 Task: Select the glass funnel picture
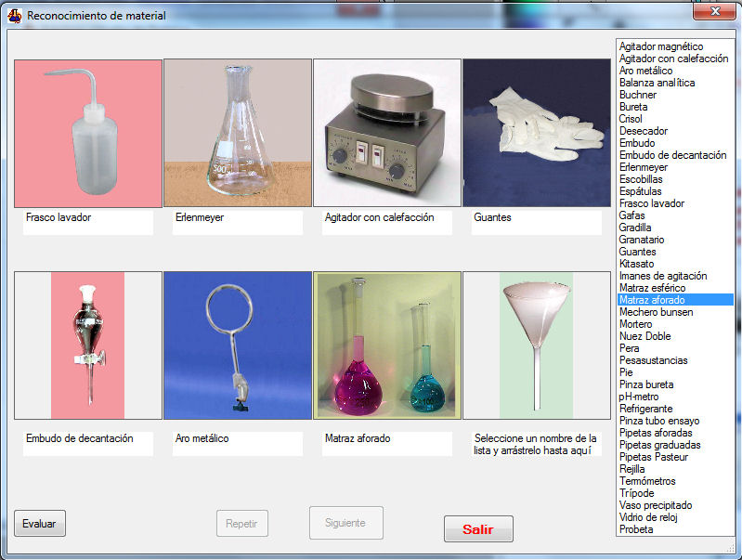click(x=536, y=345)
